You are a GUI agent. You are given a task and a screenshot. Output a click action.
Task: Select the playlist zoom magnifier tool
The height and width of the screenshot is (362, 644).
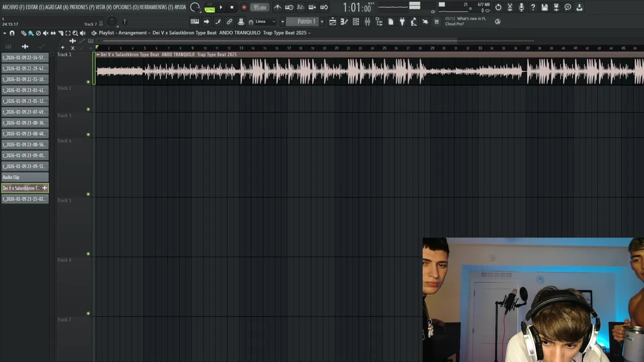[75, 33]
